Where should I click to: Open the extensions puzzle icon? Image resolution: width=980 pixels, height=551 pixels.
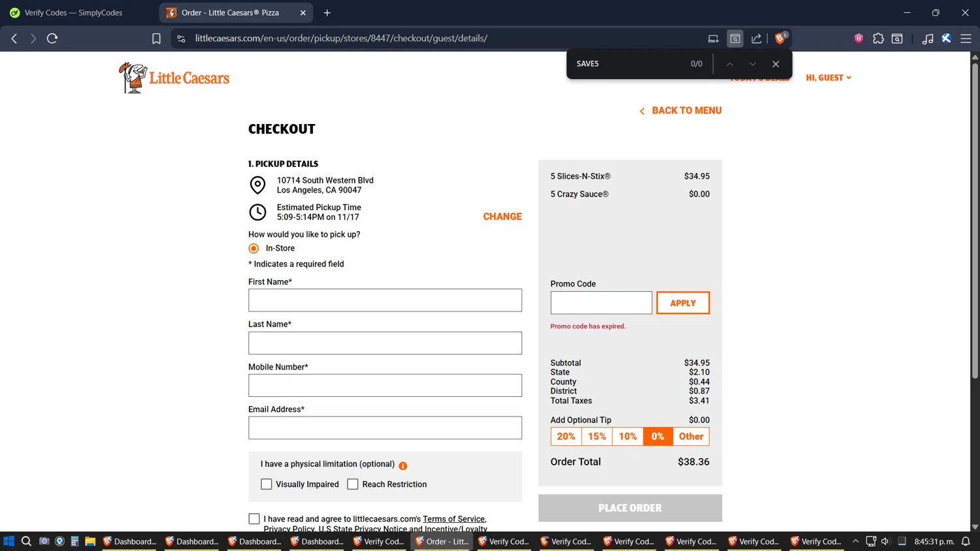[x=878, y=39]
